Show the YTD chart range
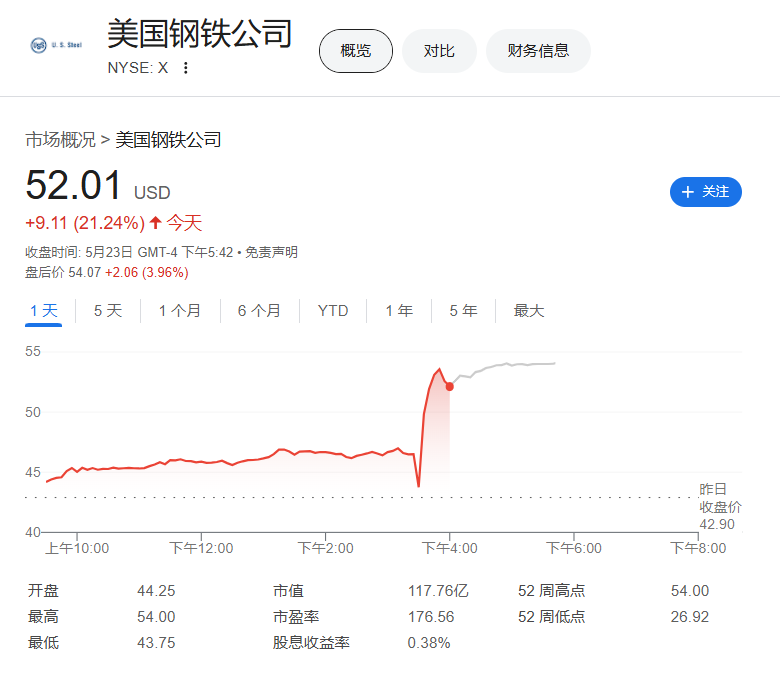This screenshot has height=673, width=780. click(x=333, y=311)
